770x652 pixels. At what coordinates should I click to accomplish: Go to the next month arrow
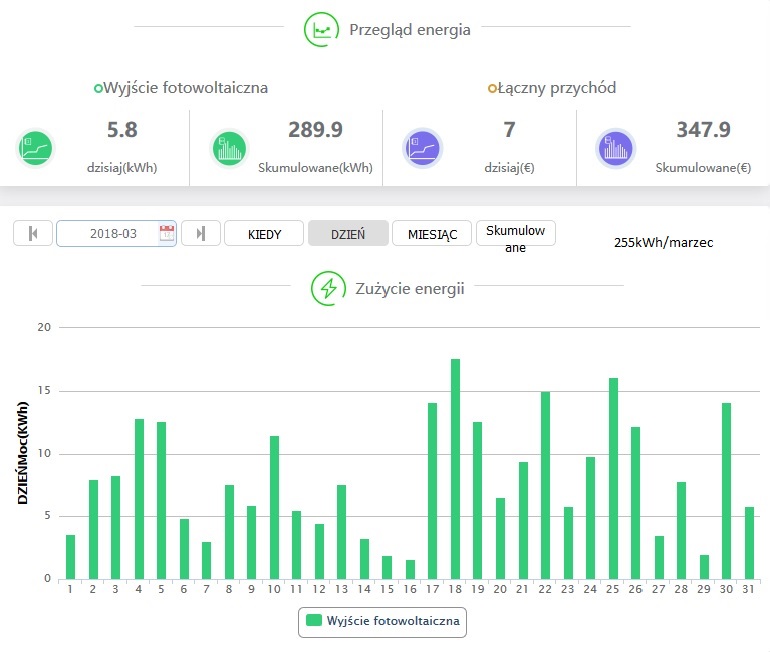click(201, 233)
